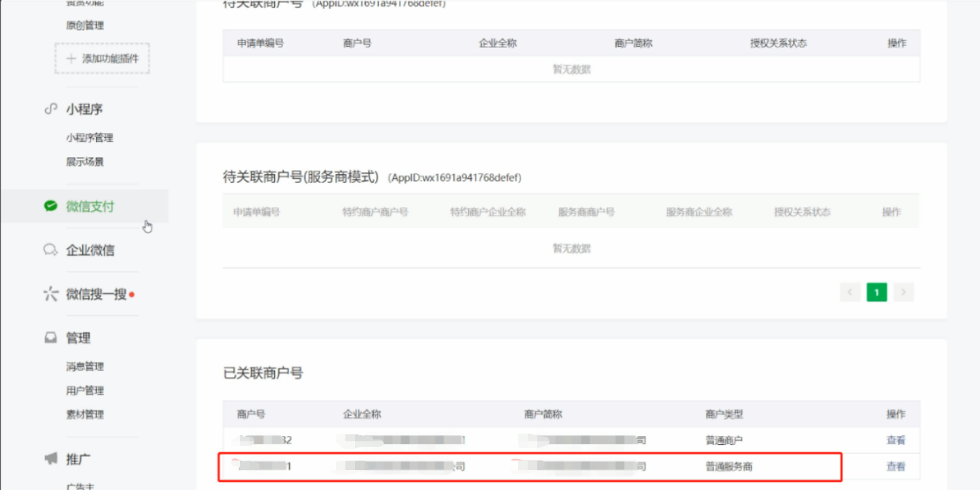Click the 企业微信 sidebar label
The width and height of the screenshot is (980, 490).
90,250
